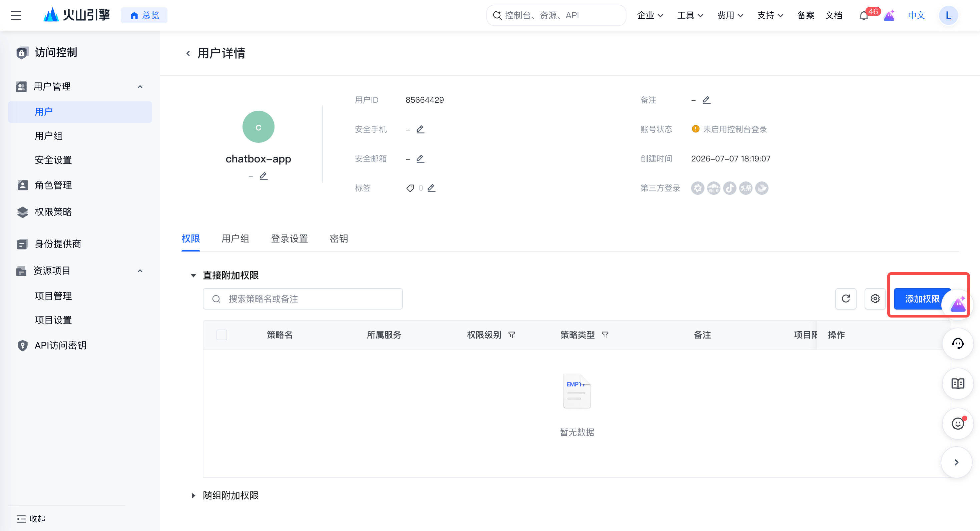Open the documentation book widget
The height and width of the screenshot is (531, 980).
958,384
